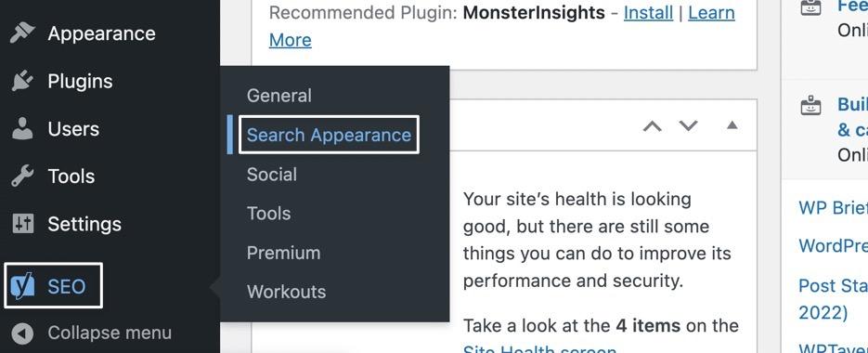
Task: Go to Premium in SEO submenu
Action: coord(283,253)
